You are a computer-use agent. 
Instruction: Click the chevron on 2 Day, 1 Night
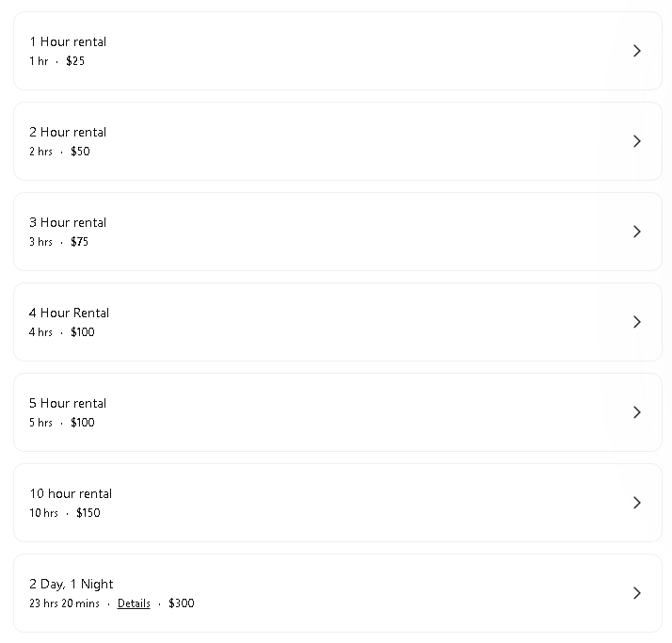pos(637,593)
